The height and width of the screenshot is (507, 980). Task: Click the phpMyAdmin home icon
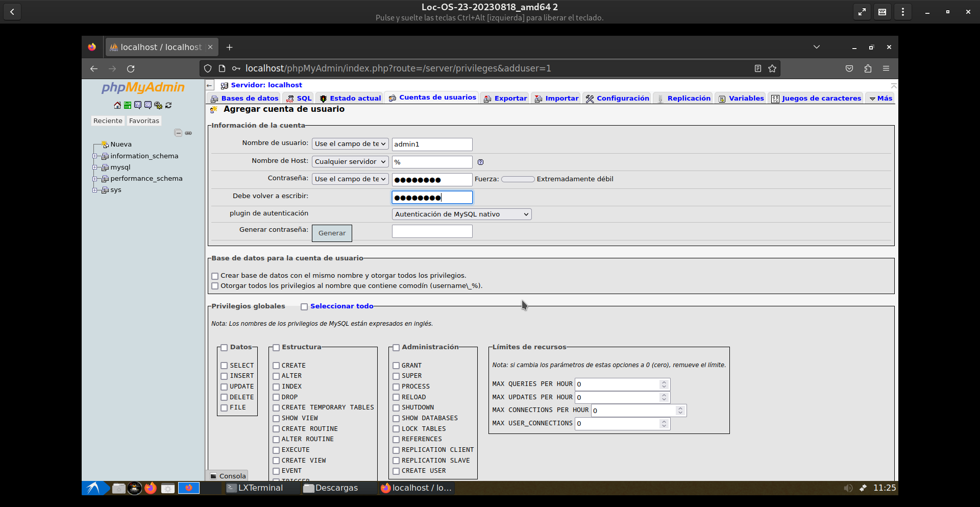coord(117,105)
